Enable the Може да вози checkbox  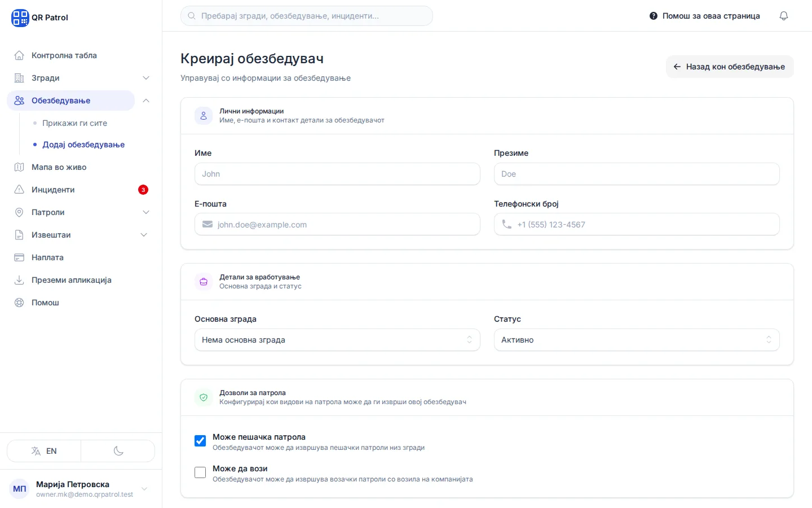point(200,472)
